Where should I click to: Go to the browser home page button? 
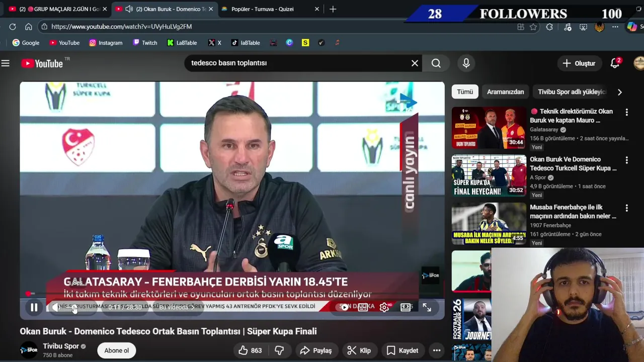(x=29, y=27)
